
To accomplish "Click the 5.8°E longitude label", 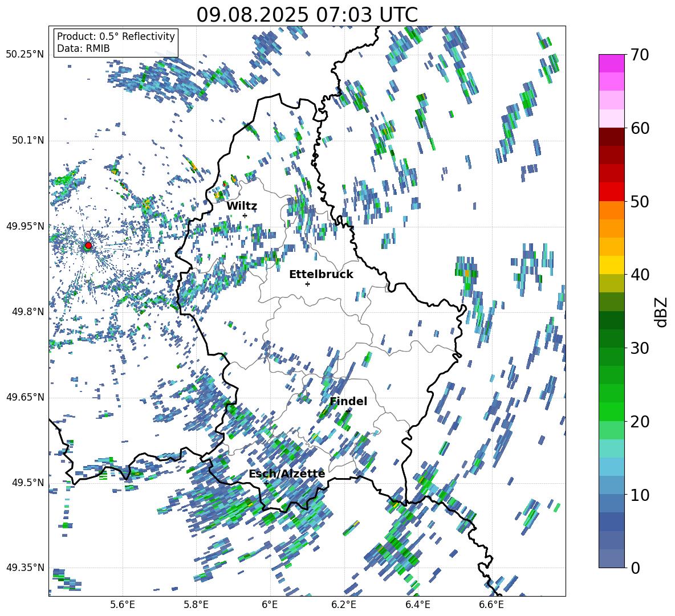I will point(196,605).
